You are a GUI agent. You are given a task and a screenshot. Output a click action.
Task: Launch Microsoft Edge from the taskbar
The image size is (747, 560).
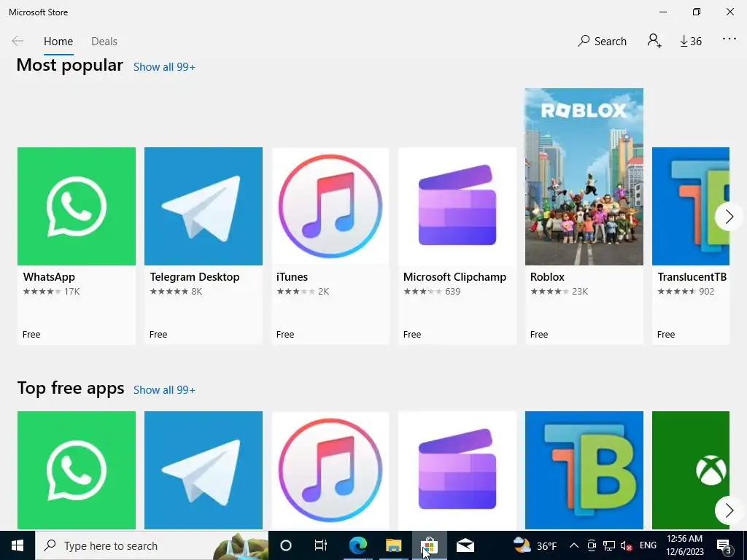tap(357, 545)
